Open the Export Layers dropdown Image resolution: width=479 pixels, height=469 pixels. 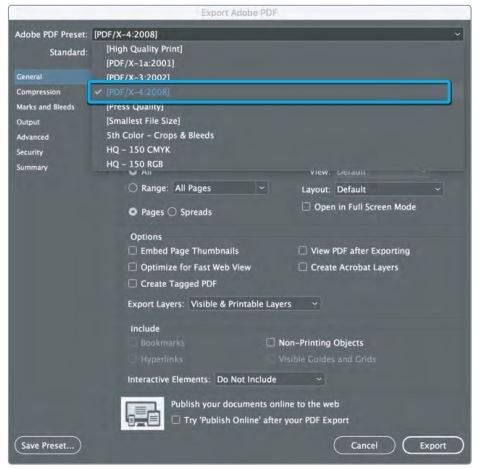tap(255, 304)
